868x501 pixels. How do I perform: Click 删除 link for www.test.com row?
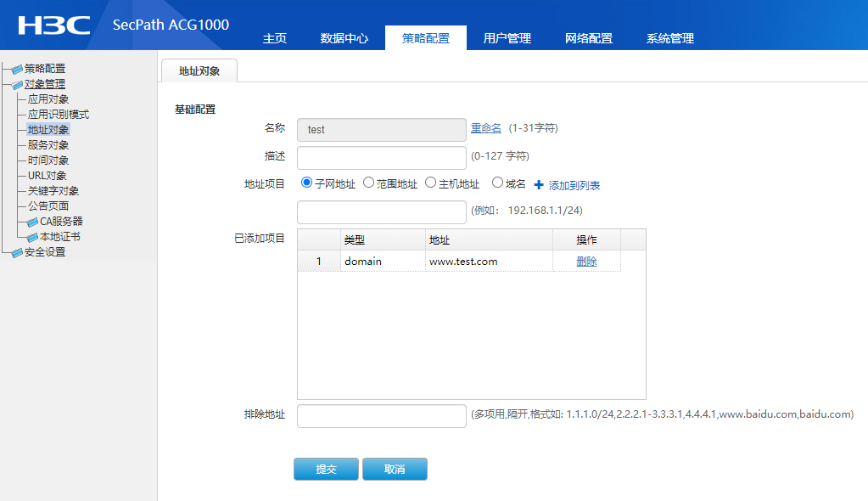click(x=586, y=262)
